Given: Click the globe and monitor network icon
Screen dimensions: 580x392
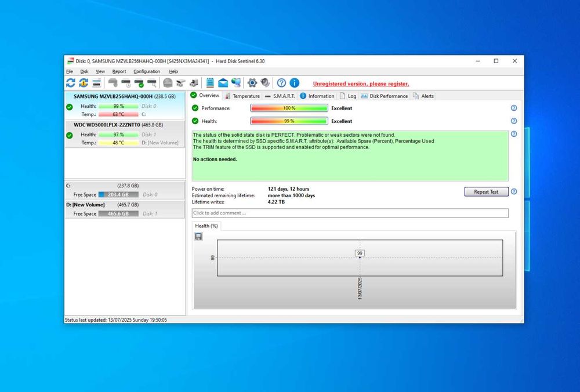Looking at the screenshot, I should click(x=236, y=83).
